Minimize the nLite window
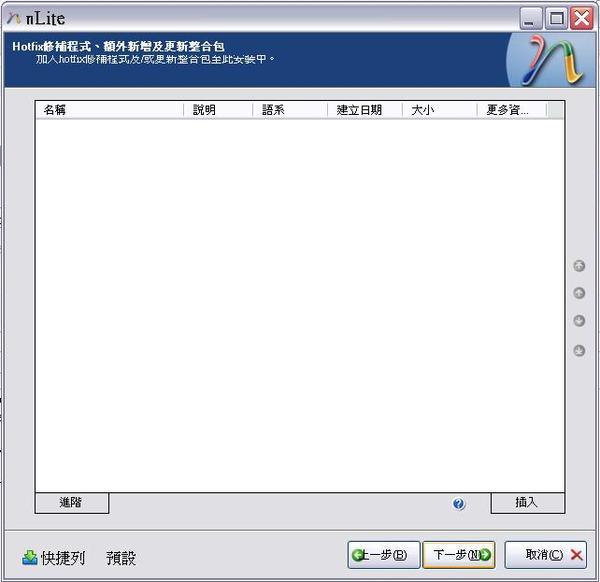The height and width of the screenshot is (582, 600). (x=531, y=18)
